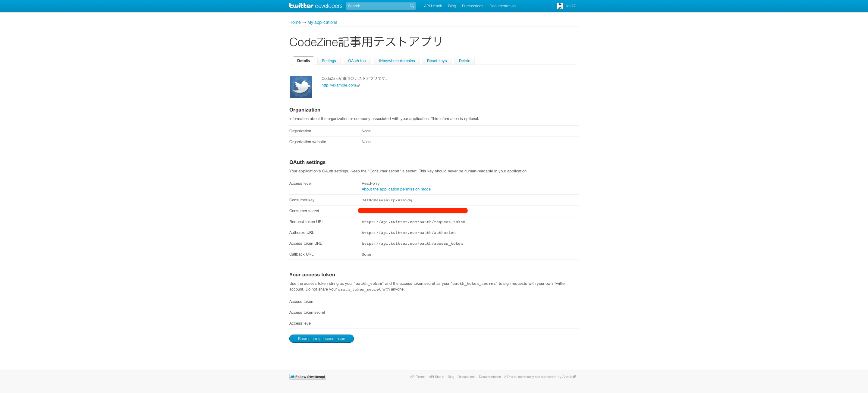Go to Home breadcrumb link

coord(295,22)
